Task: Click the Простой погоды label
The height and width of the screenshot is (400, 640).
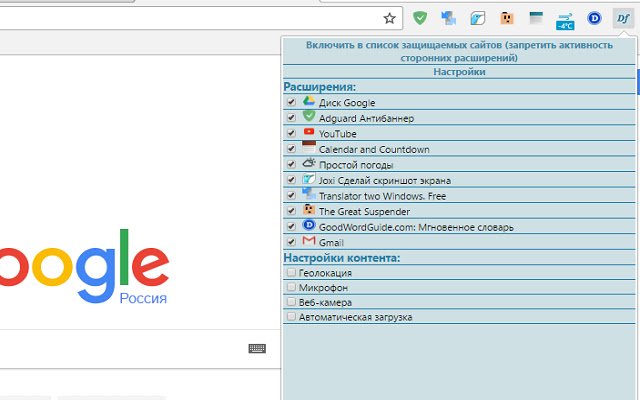Action: (356, 165)
